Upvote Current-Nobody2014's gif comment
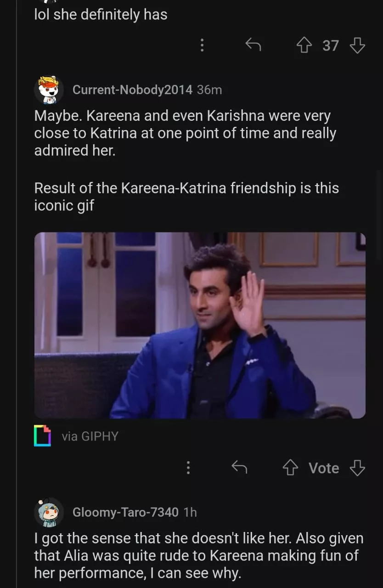 tap(290, 468)
